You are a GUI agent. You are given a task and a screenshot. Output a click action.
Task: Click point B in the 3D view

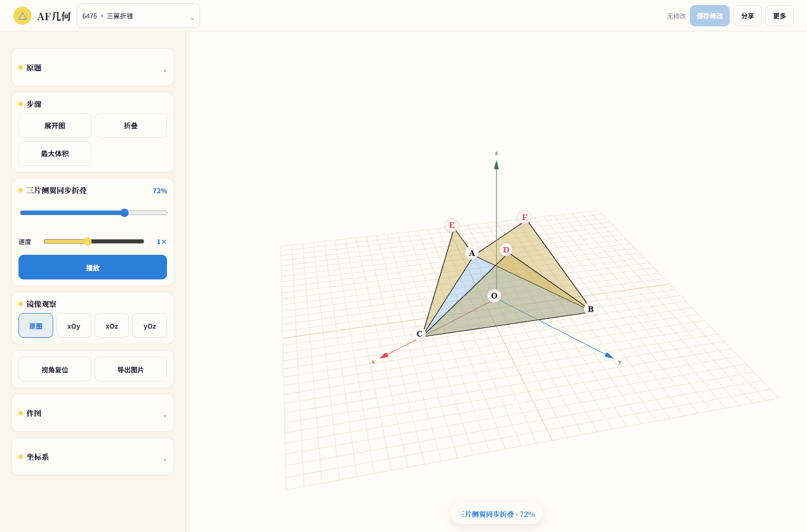pos(590,309)
